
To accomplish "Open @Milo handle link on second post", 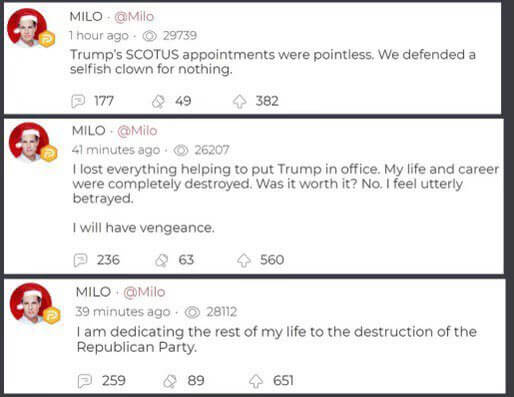I will coord(137,131).
